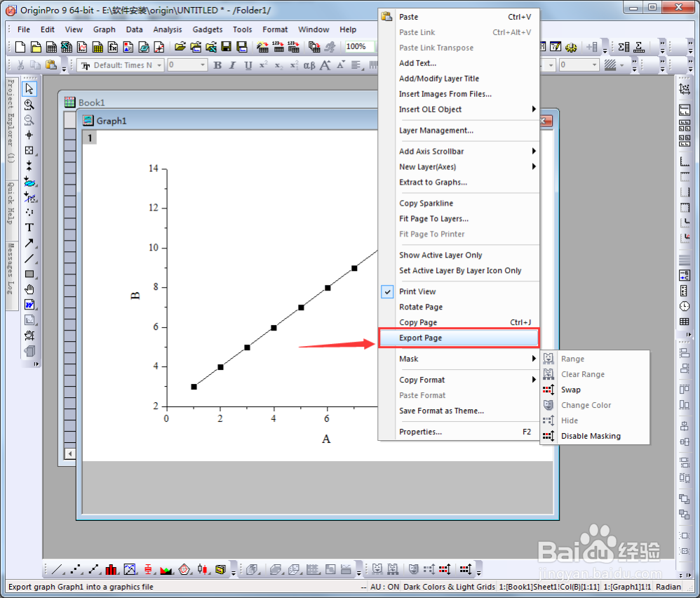The width and height of the screenshot is (700, 598).
Task: Click the left scroll arrow in Book1 window
Action: 70,453
